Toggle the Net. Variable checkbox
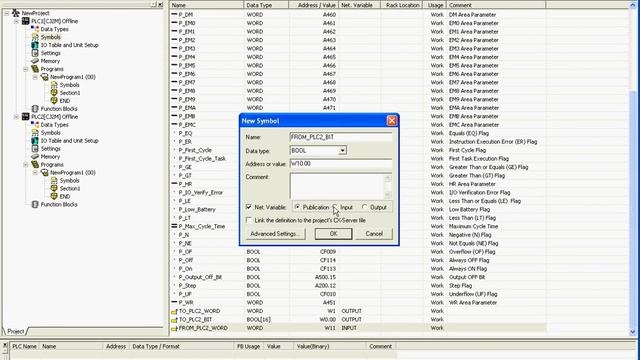The width and height of the screenshot is (640, 360). [x=249, y=207]
